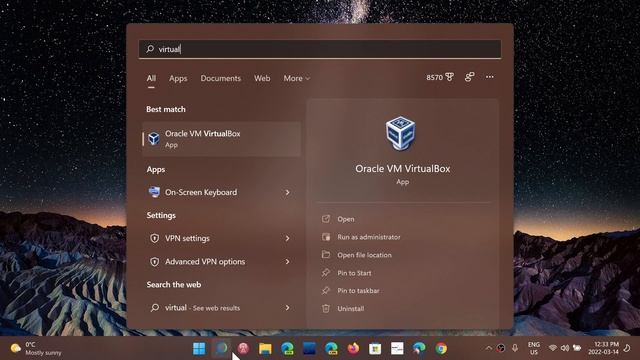
Task: Open the volume speaker tray icon
Action: (x=565, y=348)
